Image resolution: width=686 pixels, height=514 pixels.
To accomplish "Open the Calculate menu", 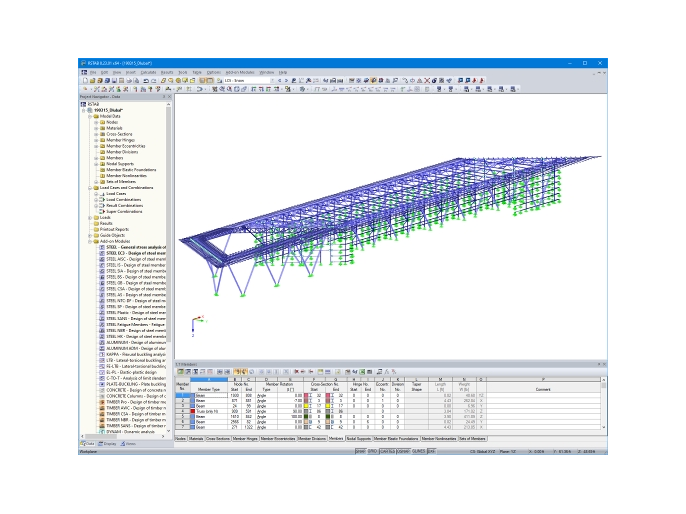I will point(148,72).
